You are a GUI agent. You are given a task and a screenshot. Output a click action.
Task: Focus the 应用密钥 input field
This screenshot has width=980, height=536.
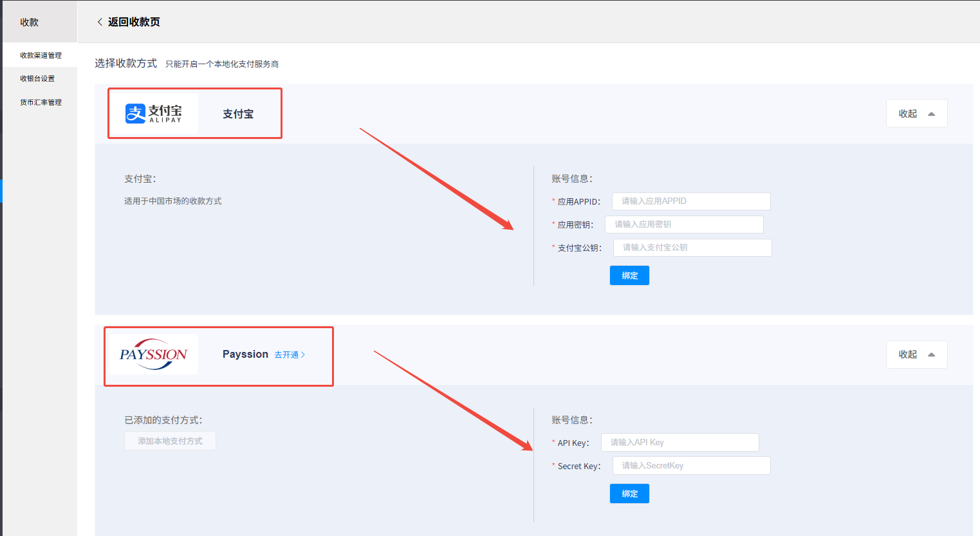click(x=684, y=225)
